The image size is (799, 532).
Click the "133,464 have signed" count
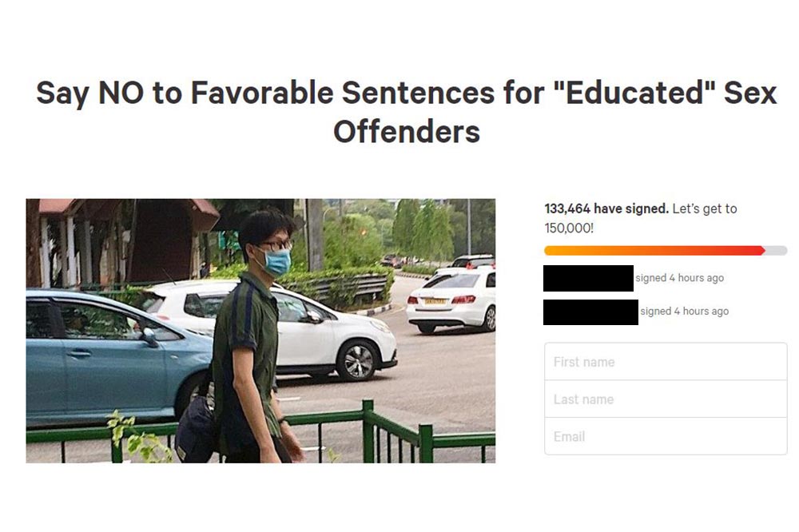(606, 208)
